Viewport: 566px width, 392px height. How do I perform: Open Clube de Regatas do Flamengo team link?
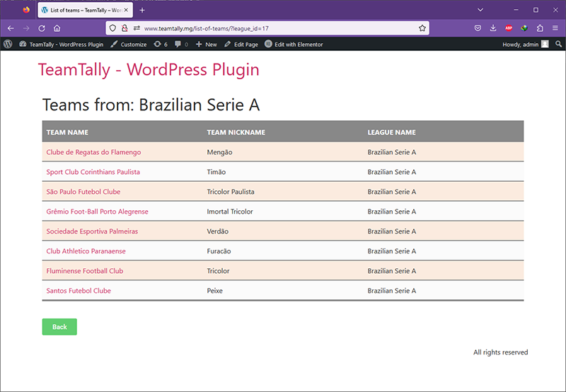tap(93, 152)
